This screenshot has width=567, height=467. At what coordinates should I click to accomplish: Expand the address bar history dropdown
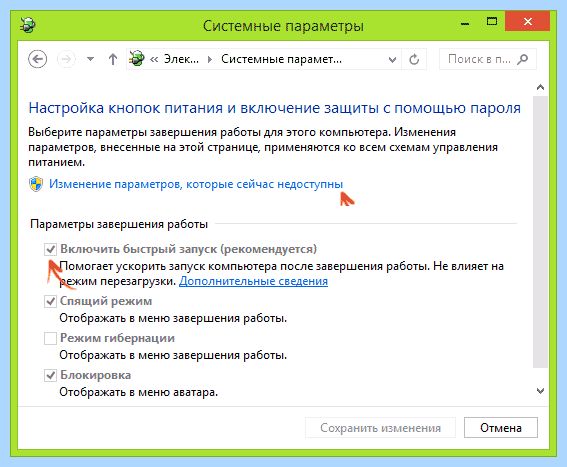point(392,59)
